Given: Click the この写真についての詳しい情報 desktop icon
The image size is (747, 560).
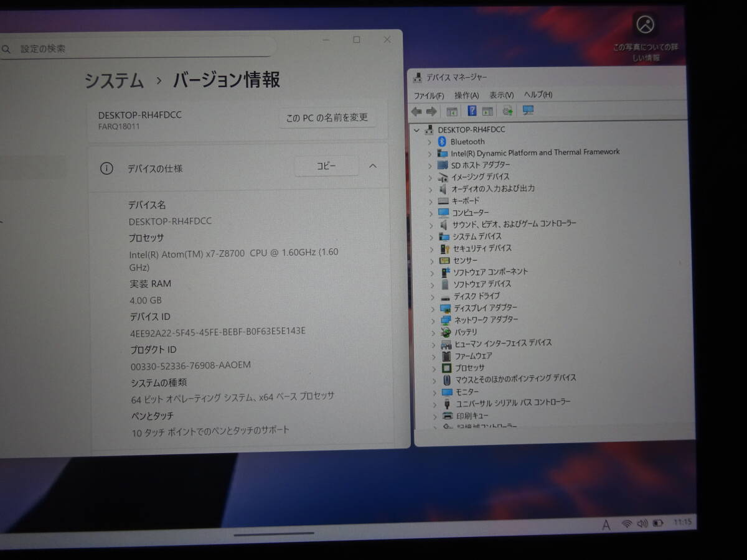Looking at the screenshot, I should tap(645, 39).
